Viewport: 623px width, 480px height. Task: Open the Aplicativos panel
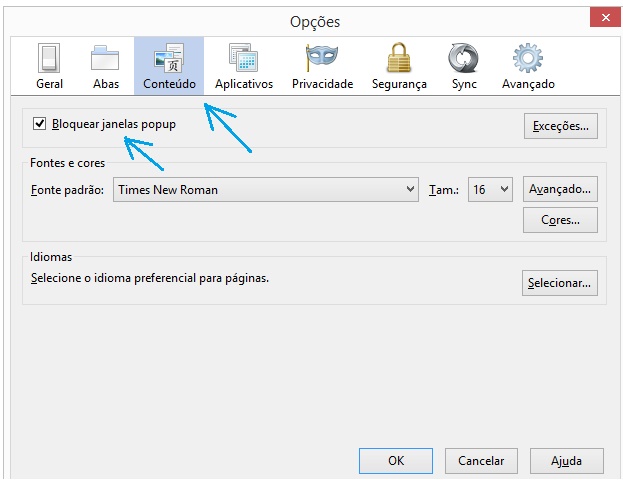coord(243,66)
